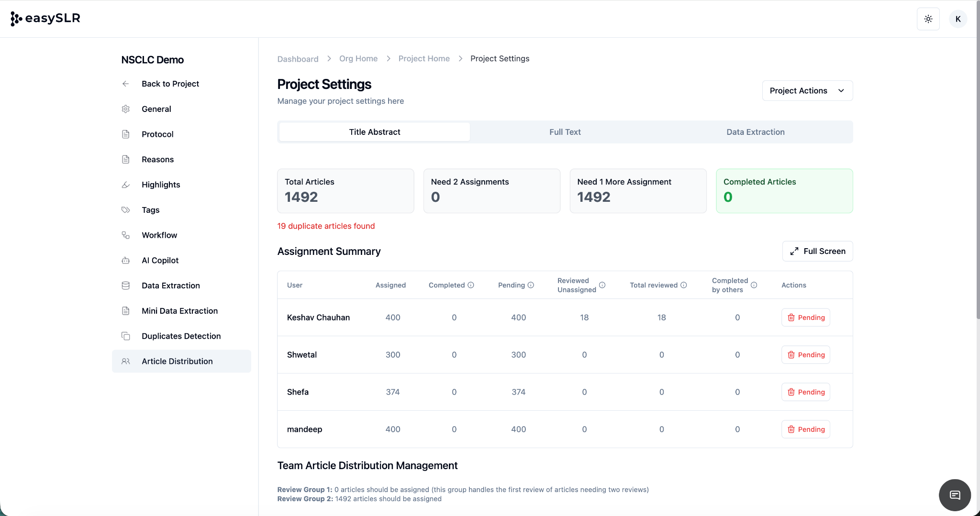Click info icon beside Reviewed Unassigned header
Image resolution: width=980 pixels, height=516 pixels.
pyautogui.click(x=602, y=285)
